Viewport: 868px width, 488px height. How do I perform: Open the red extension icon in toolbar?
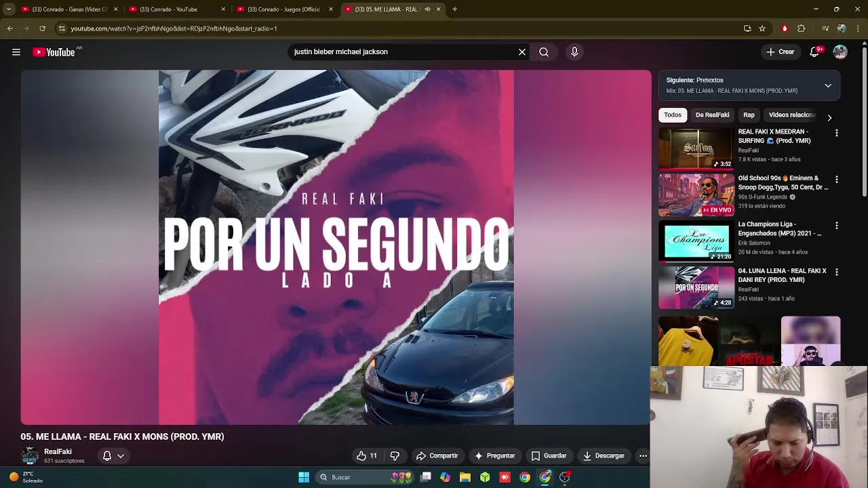(x=785, y=28)
